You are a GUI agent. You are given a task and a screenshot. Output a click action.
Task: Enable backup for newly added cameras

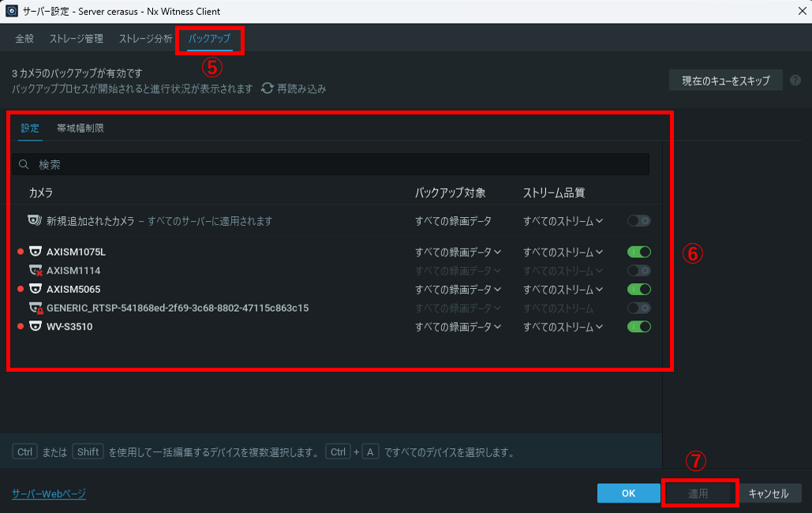click(639, 221)
